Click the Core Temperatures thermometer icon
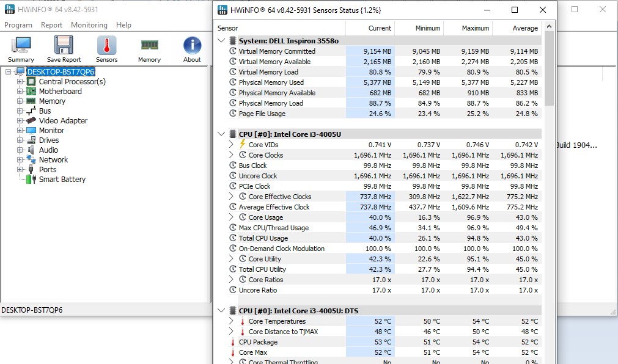618x364 pixels. pyautogui.click(x=243, y=321)
